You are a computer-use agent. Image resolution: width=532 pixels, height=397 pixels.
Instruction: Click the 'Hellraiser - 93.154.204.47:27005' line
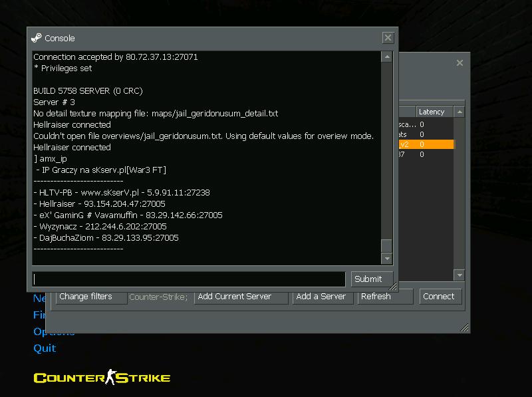(x=99, y=204)
